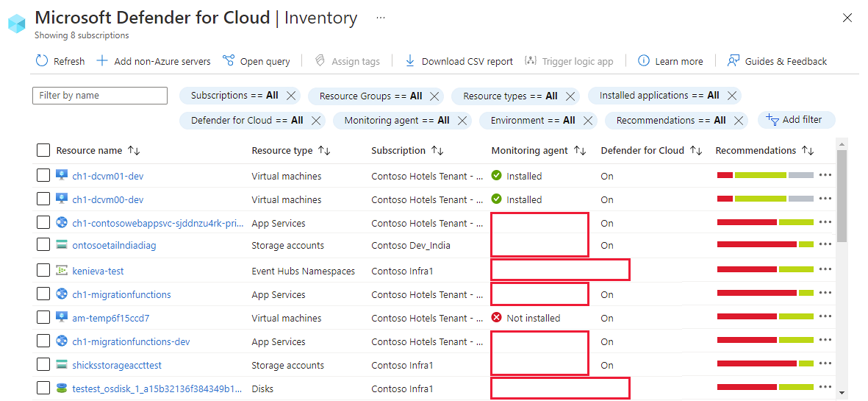Image resolution: width=868 pixels, height=401 pixels.
Task: Check the box for ch1-dcvm01-dev
Action: coord(43,176)
